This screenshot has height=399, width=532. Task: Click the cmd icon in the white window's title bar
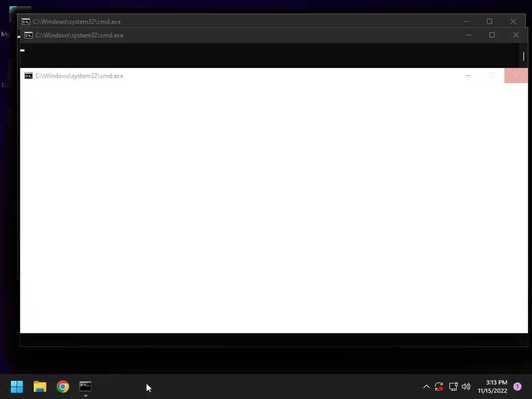point(29,76)
